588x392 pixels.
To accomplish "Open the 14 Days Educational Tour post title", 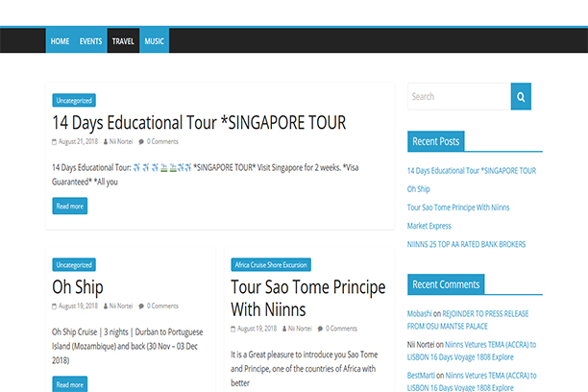I will click(198, 122).
